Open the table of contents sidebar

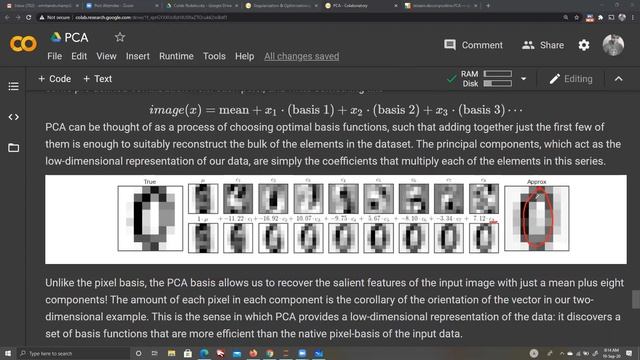pyautogui.click(x=13, y=86)
